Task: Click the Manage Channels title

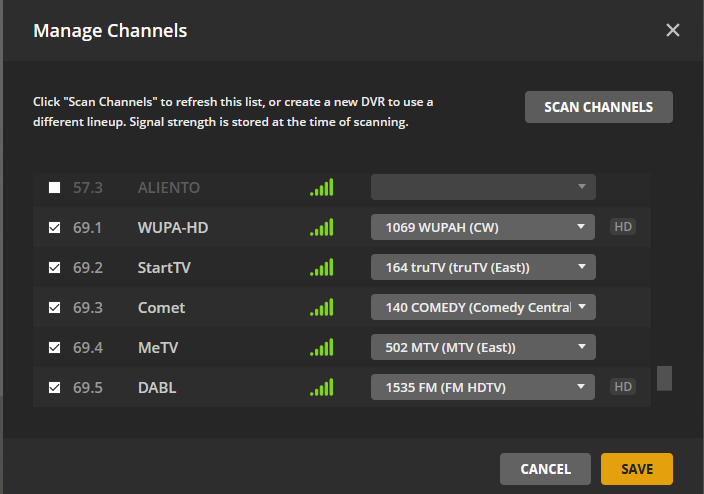Action: [110, 31]
